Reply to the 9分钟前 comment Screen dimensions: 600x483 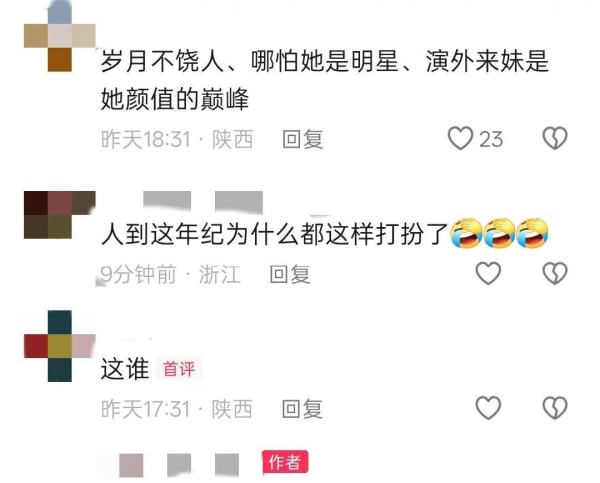pyautogui.click(x=290, y=274)
